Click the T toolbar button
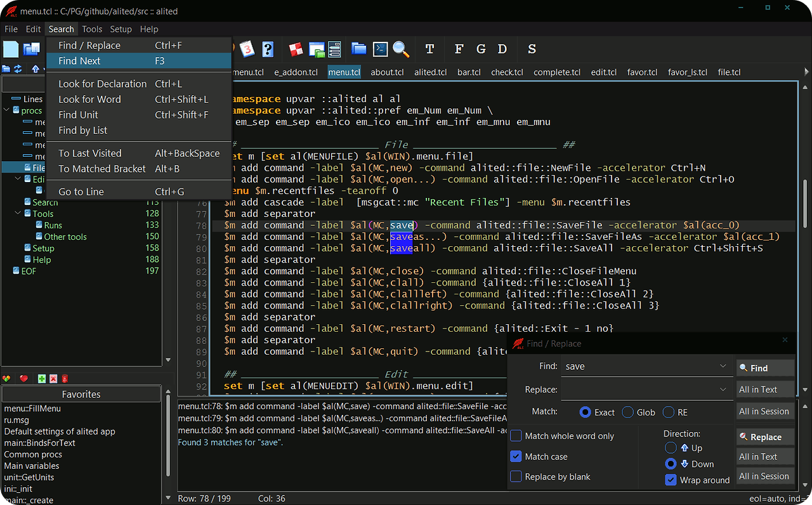Screen dimensions: 812x505 [429, 49]
